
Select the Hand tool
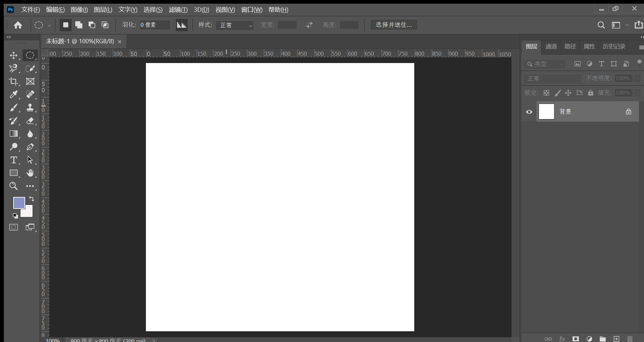click(x=30, y=173)
